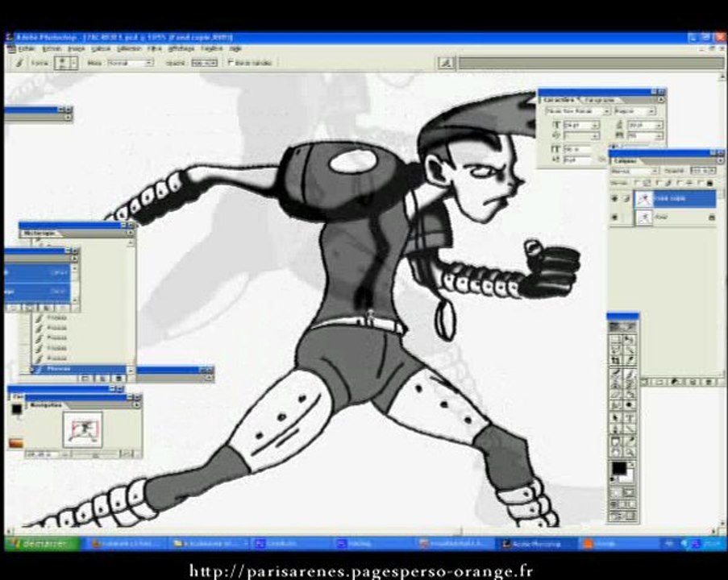Viewport: 728px width, 580px height.
Task: Select the Line shape tool
Action: click(x=629, y=429)
